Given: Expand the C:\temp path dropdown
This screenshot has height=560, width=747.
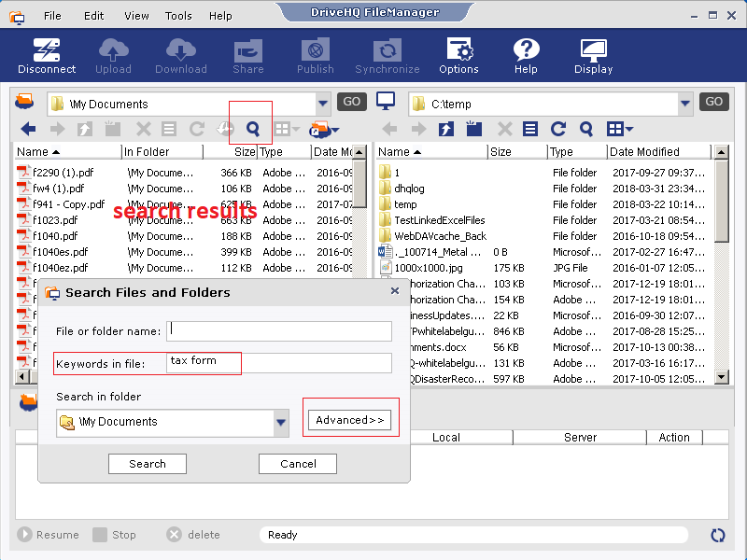Looking at the screenshot, I should pyautogui.click(x=685, y=103).
